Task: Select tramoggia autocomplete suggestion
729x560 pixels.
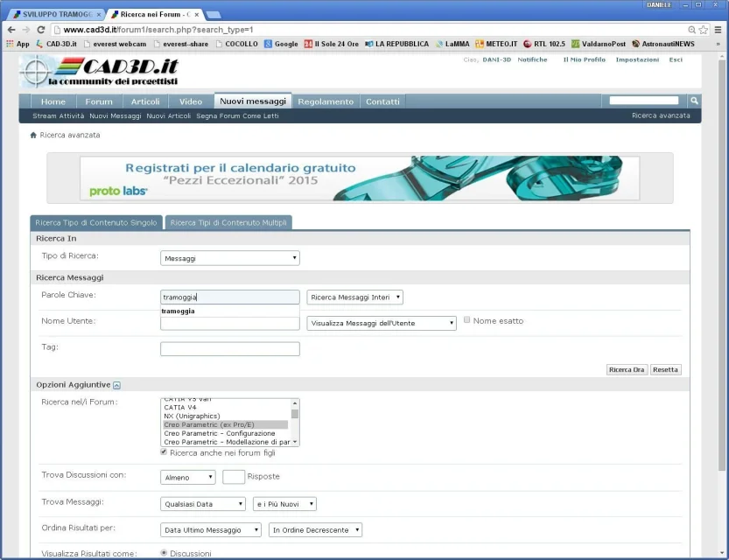Action: tap(229, 311)
